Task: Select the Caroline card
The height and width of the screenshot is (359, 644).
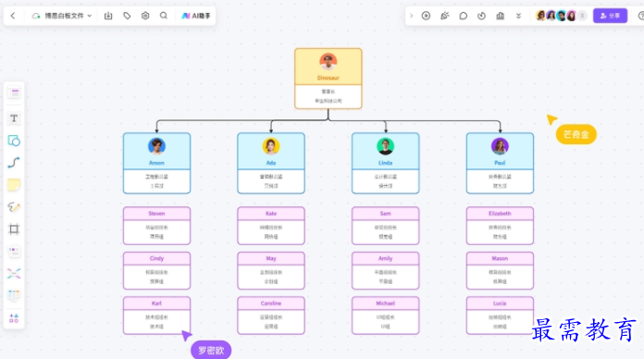Action: click(x=271, y=316)
